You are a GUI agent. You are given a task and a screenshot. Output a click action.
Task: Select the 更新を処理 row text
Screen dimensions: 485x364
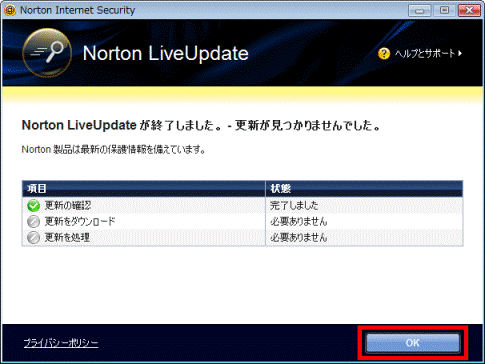67,238
